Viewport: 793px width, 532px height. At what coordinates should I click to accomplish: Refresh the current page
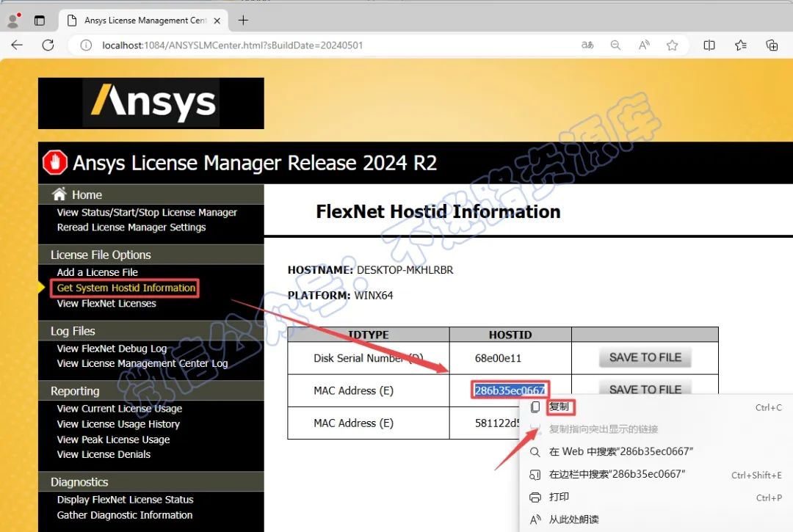48,45
